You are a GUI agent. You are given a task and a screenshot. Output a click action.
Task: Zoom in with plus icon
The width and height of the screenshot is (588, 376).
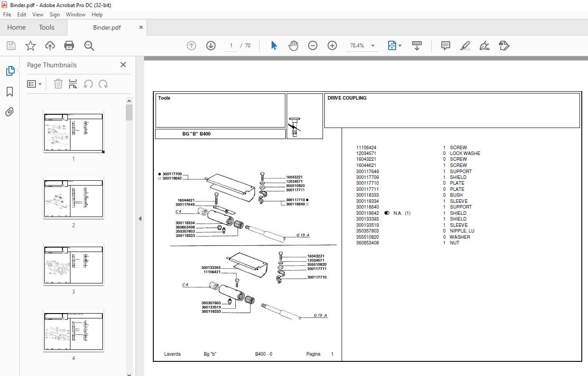coord(332,46)
